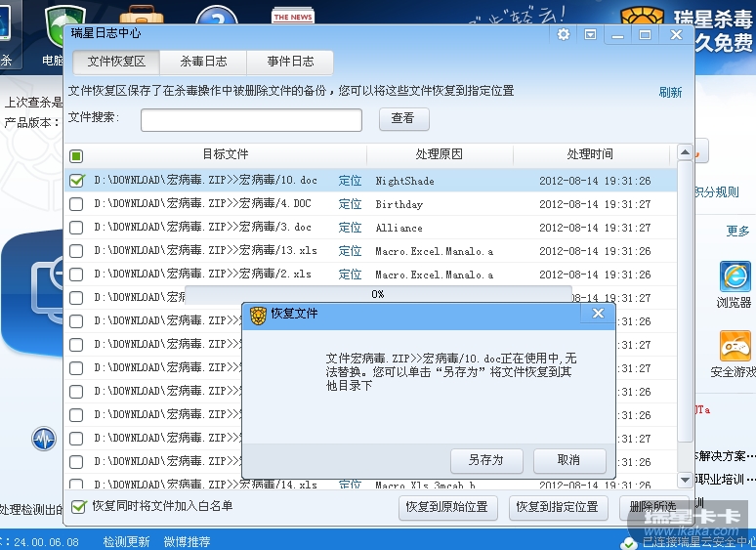Click the green cloud-connected status icon

629,543
